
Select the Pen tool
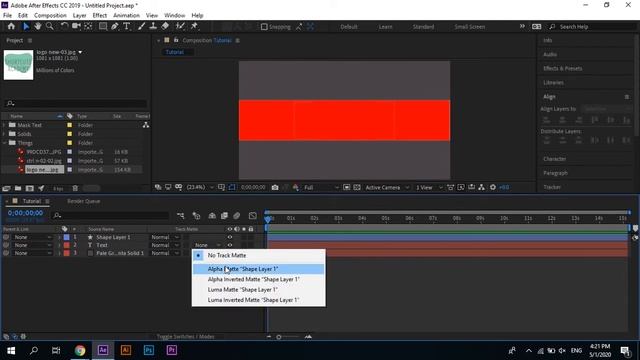click(115, 27)
